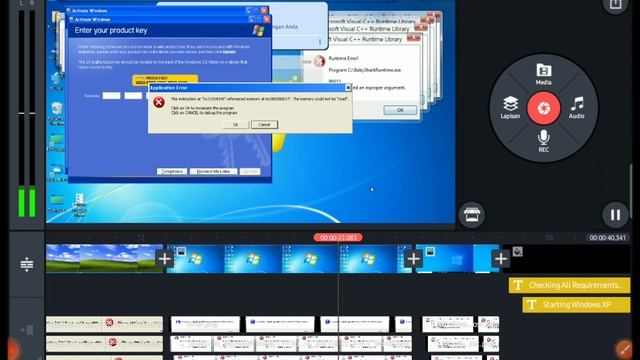
Task: Select the Windows 10 wallpaper clip
Action: coord(457,258)
